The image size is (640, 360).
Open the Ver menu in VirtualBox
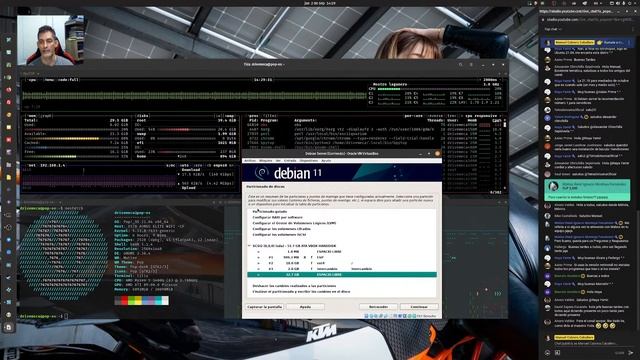tap(278, 160)
